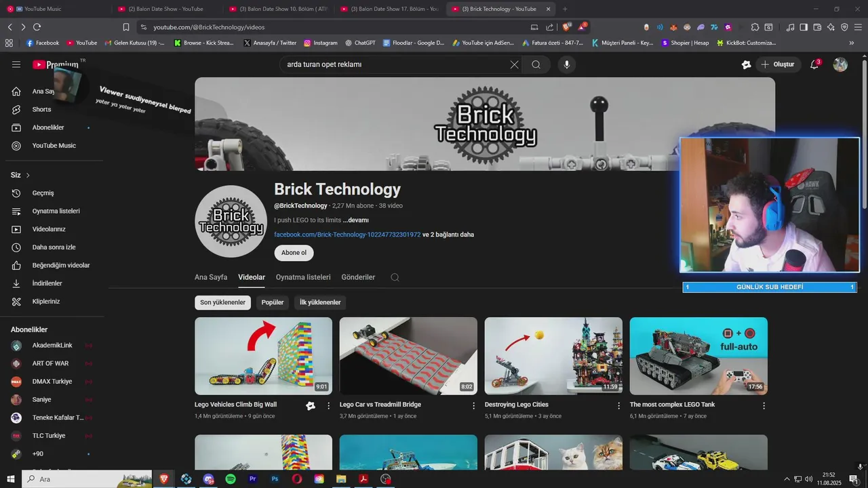Open DMAX Turkiye subscription channel
The image size is (868, 488).
point(52,382)
